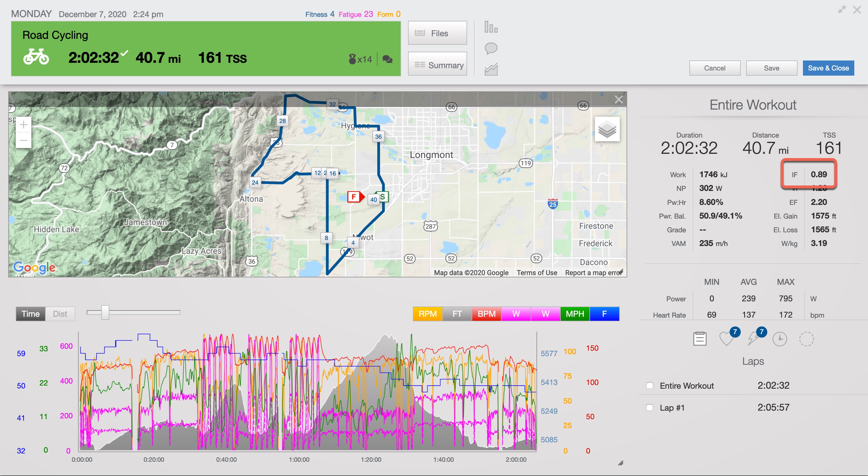The width and height of the screenshot is (868, 476).
Task: Toggle the BPM heart rate channel
Action: pyautogui.click(x=486, y=314)
